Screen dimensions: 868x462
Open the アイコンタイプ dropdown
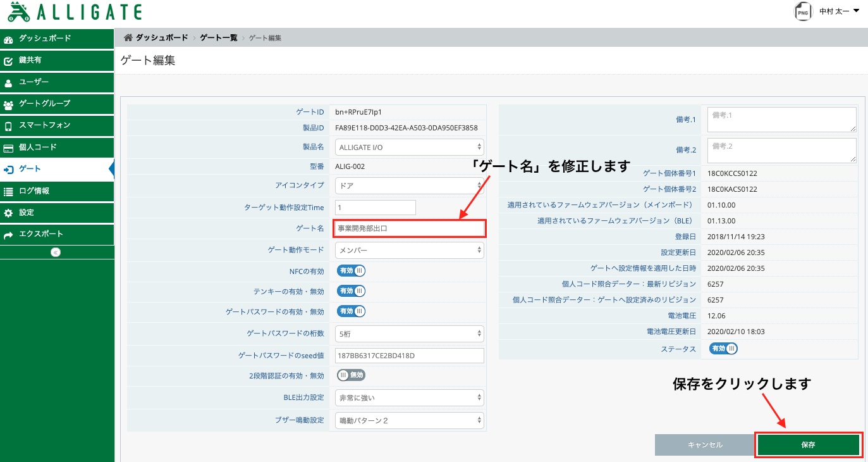(410, 186)
